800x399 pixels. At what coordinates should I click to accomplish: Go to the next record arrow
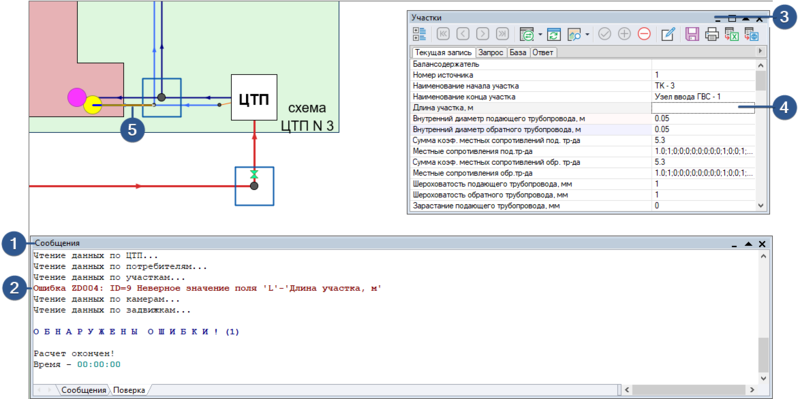point(482,34)
